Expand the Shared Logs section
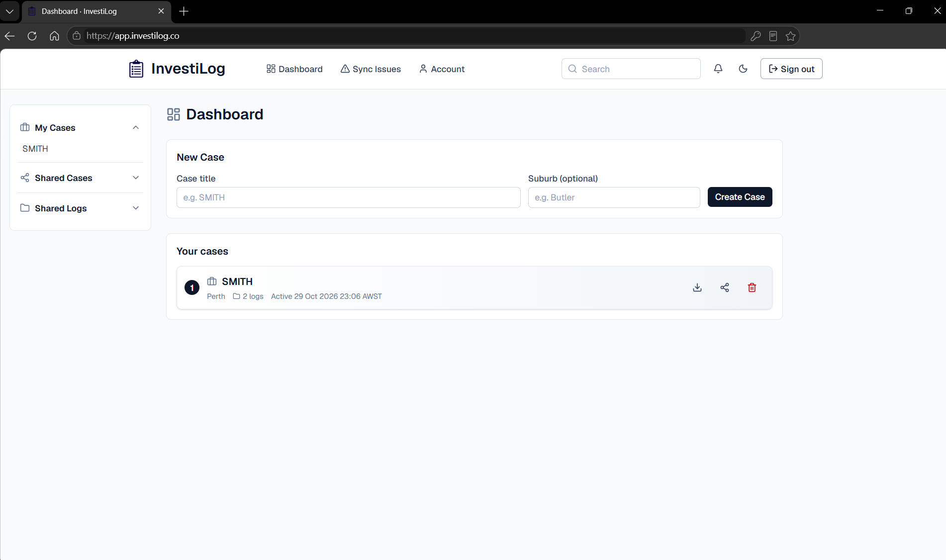 pyautogui.click(x=136, y=208)
